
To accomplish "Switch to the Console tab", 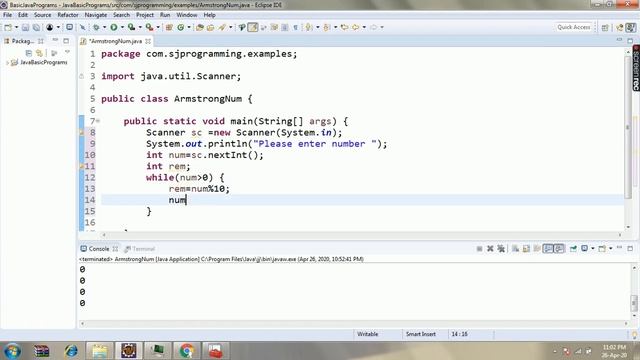I will [x=99, y=249].
